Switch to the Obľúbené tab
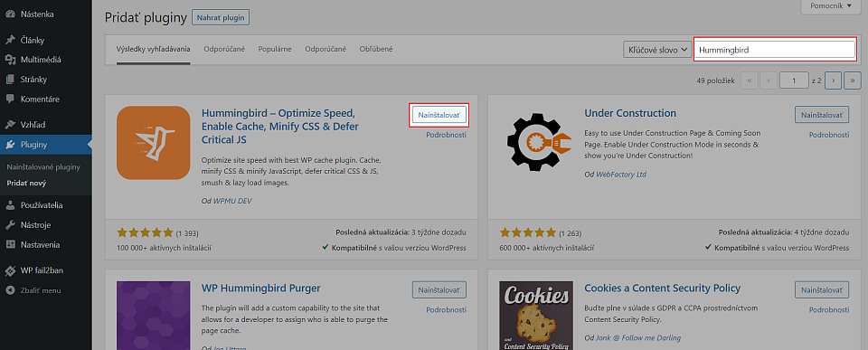Viewport: 868px width, 350px height. pyautogui.click(x=376, y=49)
